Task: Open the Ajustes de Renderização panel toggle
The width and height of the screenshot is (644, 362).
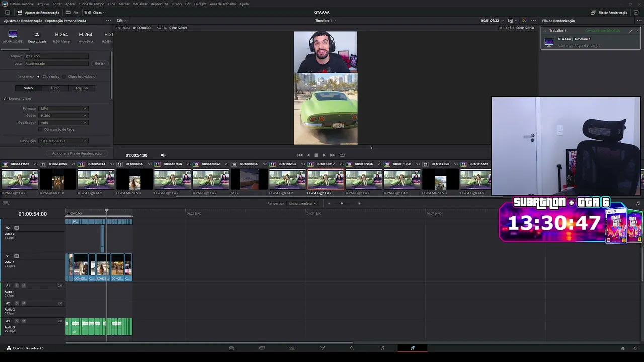Action: pyautogui.click(x=38, y=12)
